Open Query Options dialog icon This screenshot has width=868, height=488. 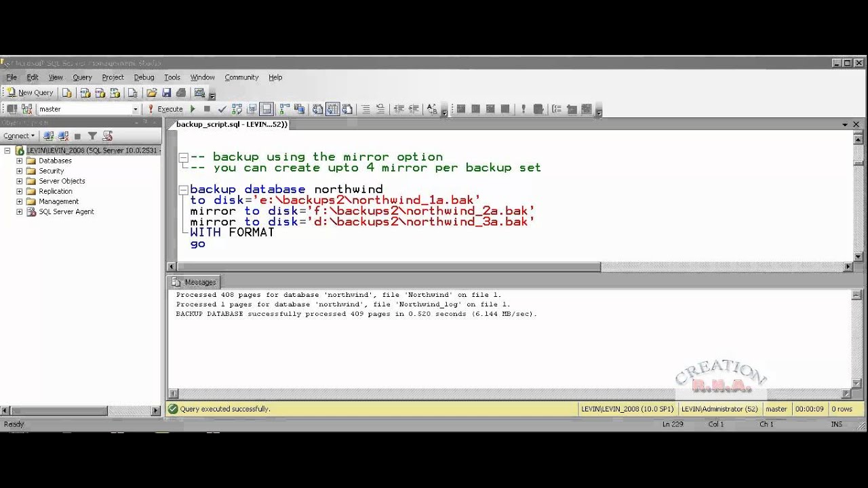[252, 109]
